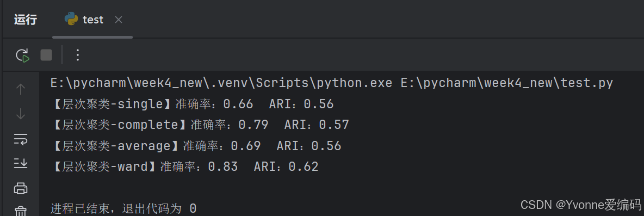Click the 层次聚类-ward result line
This screenshot has width=644, height=216.
[184, 166]
